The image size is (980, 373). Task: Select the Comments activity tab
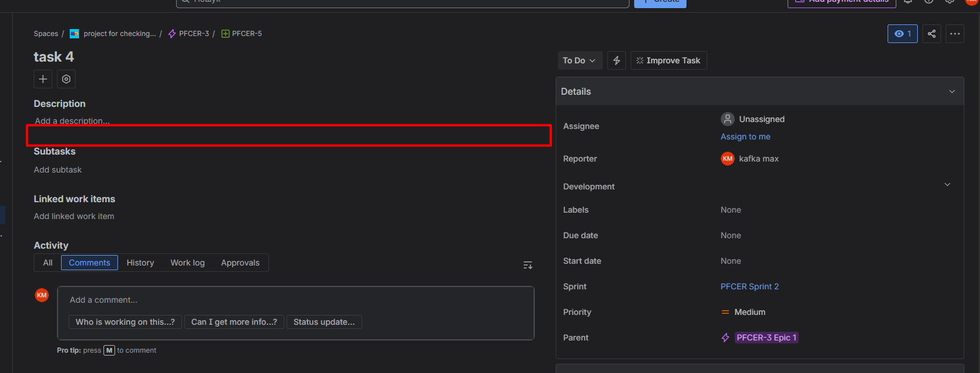click(x=90, y=263)
